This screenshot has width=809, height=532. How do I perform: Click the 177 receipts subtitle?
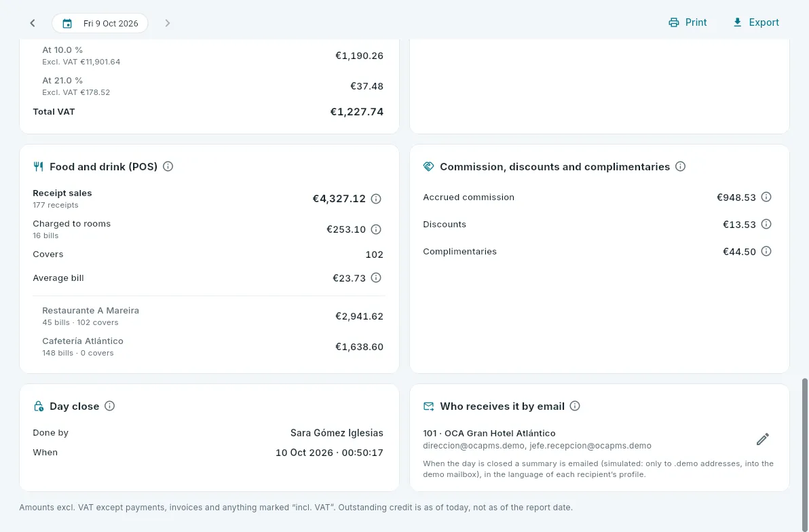56,205
